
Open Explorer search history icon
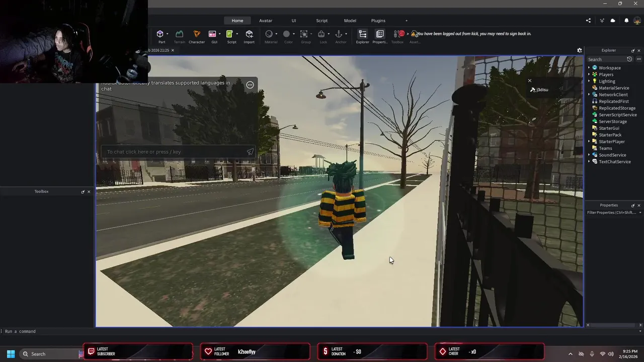click(x=629, y=59)
